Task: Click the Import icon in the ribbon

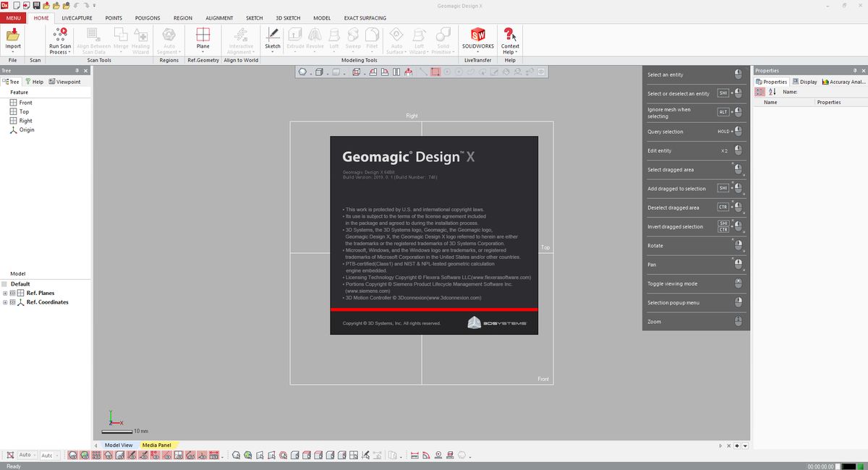Action: [x=13, y=36]
